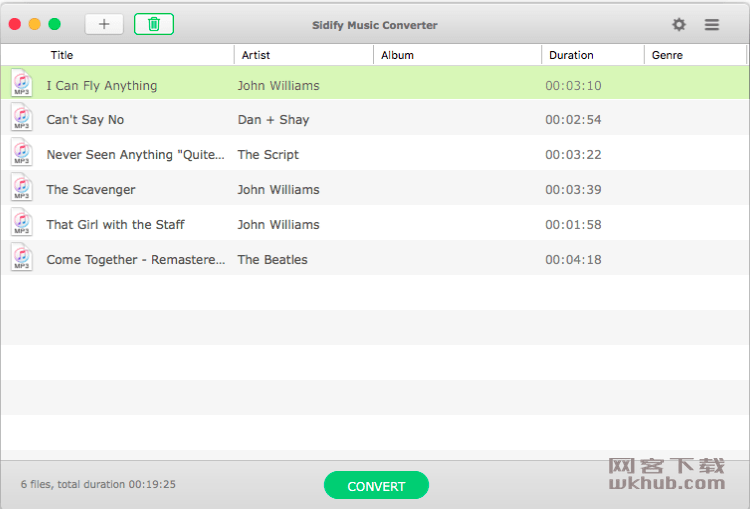
Task: Select MP3 icon for Never Seen Anything
Action: (x=22, y=152)
